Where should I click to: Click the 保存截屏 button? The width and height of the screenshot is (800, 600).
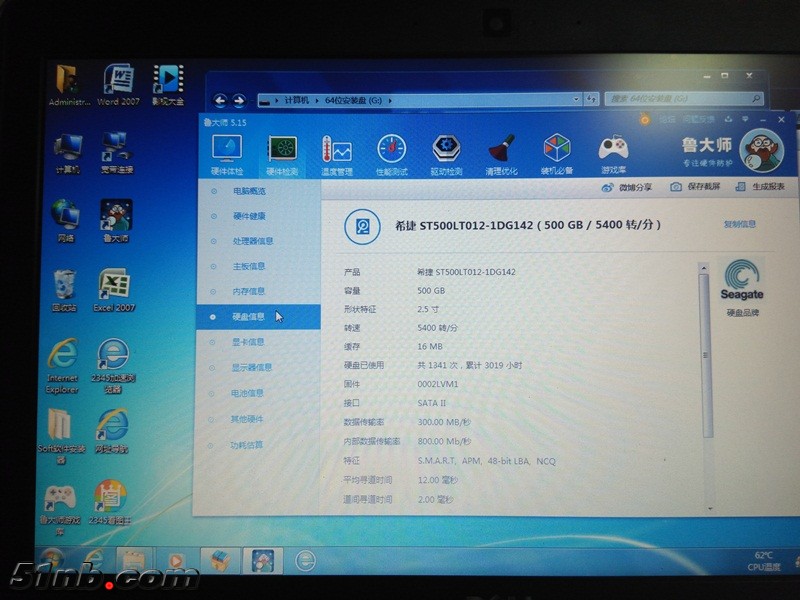pos(695,187)
